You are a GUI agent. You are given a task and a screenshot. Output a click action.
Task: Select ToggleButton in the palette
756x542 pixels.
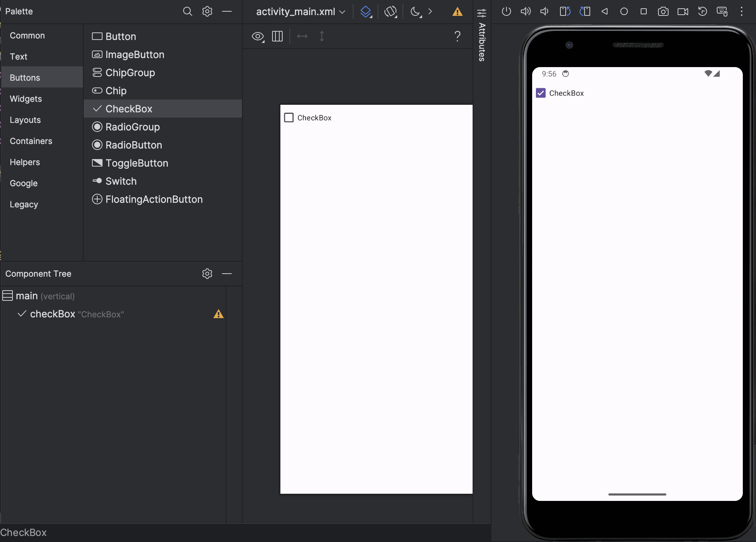[x=136, y=163]
